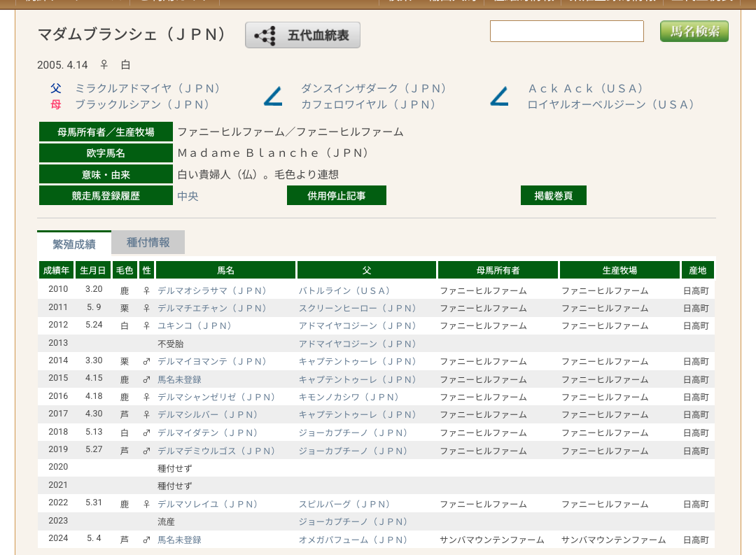Open Ack Ack (USA) ancestor link

tap(585, 88)
